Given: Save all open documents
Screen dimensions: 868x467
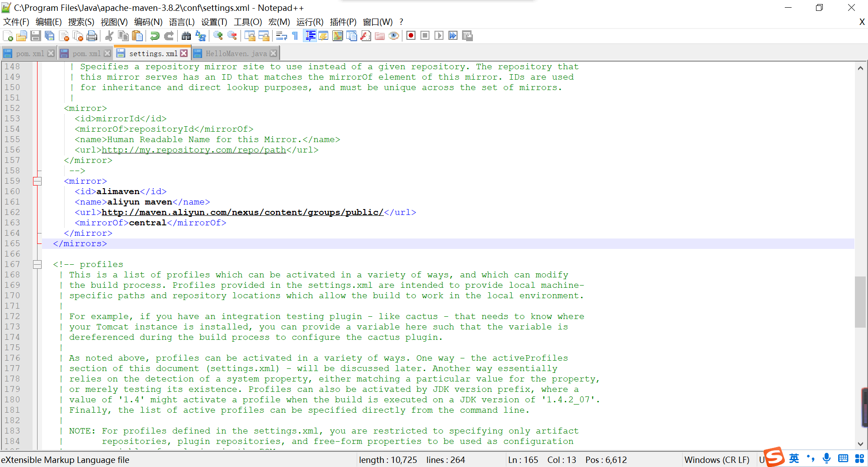Looking at the screenshot, I should click(x=50, y=36).
